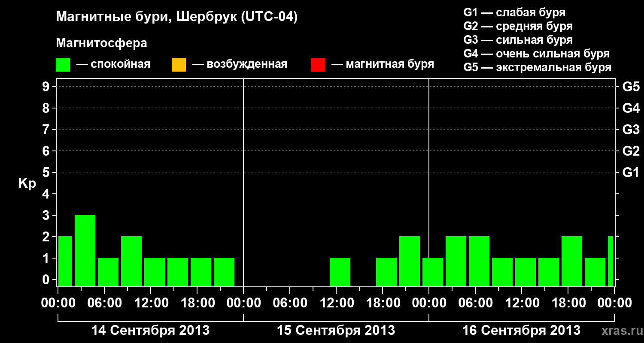Click the 'G4' label on right axis
Screen dimensions: 644x343
pos(631,108)
